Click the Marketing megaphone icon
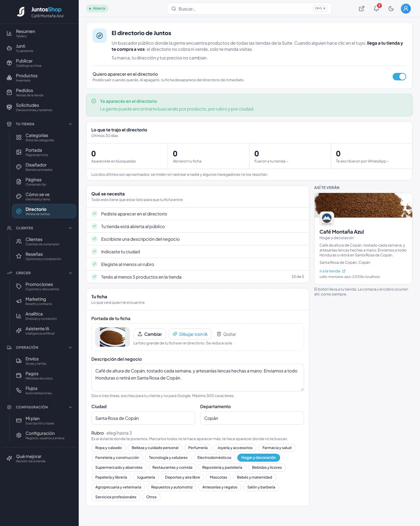The width and height of the screenshot is (420, 526). point(19,301)
